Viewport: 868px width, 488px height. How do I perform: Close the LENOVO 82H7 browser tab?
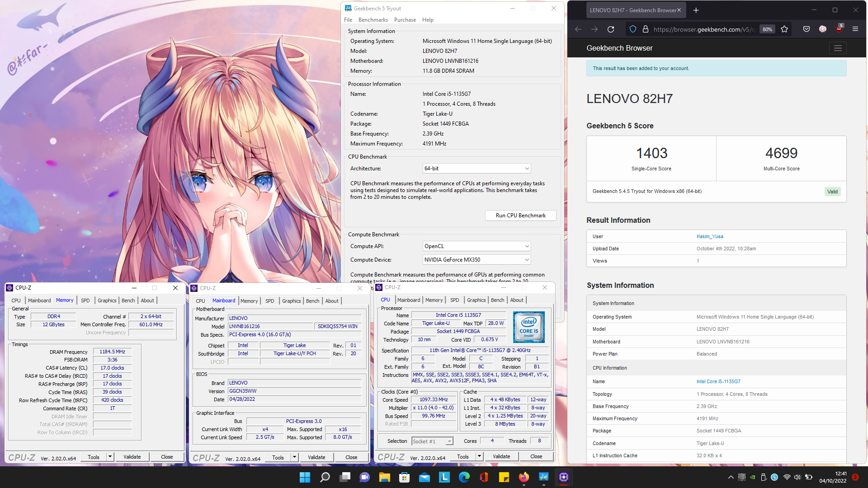(x=679, y=10)
